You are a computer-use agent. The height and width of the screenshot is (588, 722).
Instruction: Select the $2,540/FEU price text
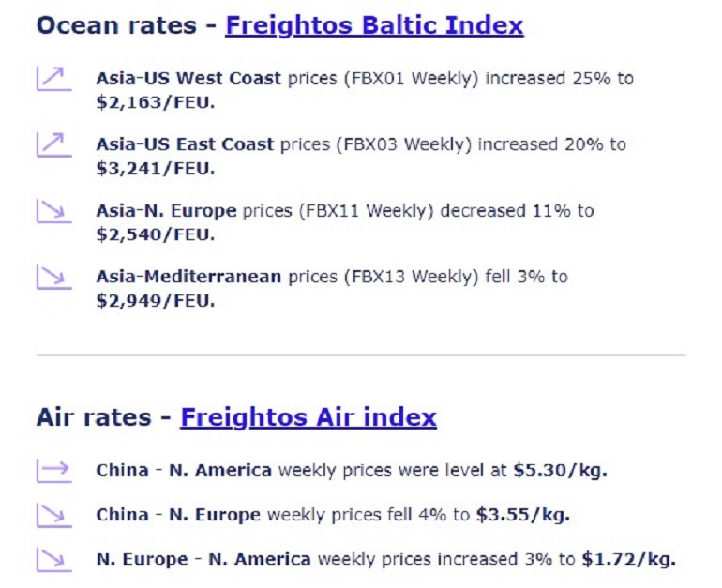[x=156, y=234]
